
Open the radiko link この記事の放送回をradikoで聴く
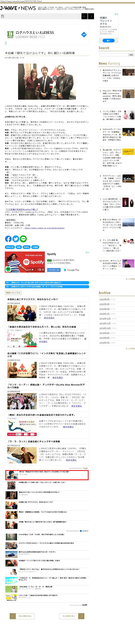tap(22, 209)
